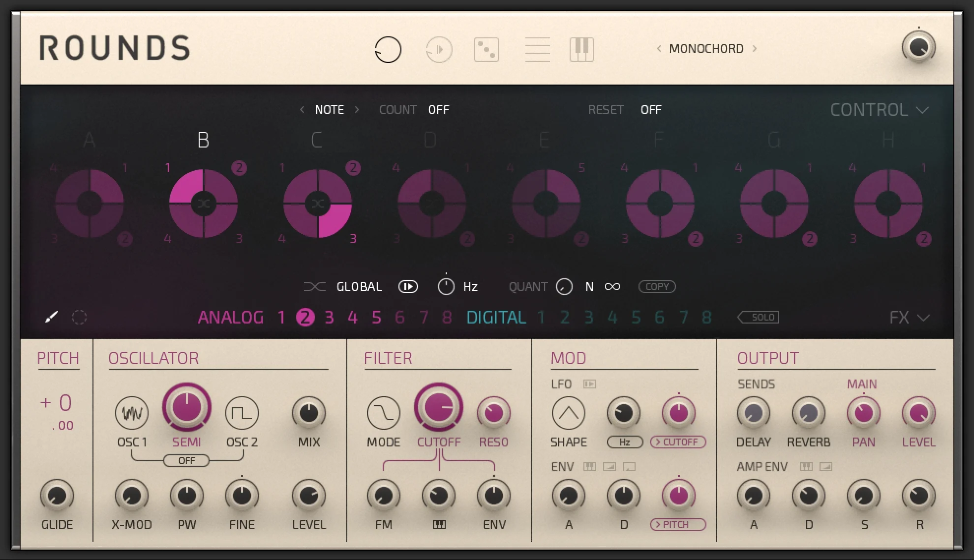Click the filter MODE lowpass icon

point(384,413)
